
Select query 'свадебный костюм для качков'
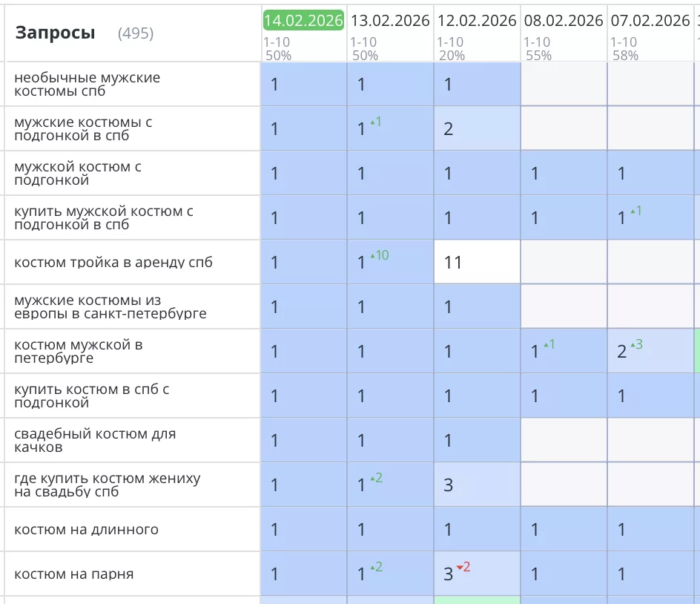pyautogui.click(x=95, y=441)
